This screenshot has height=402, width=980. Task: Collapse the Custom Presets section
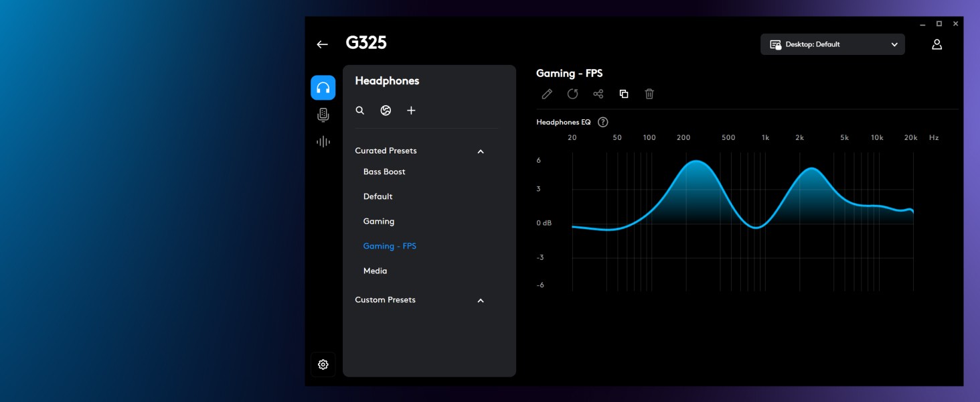coord(480,300)
